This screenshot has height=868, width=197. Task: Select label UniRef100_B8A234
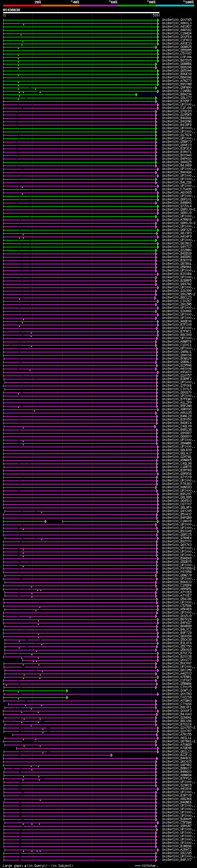177,94
